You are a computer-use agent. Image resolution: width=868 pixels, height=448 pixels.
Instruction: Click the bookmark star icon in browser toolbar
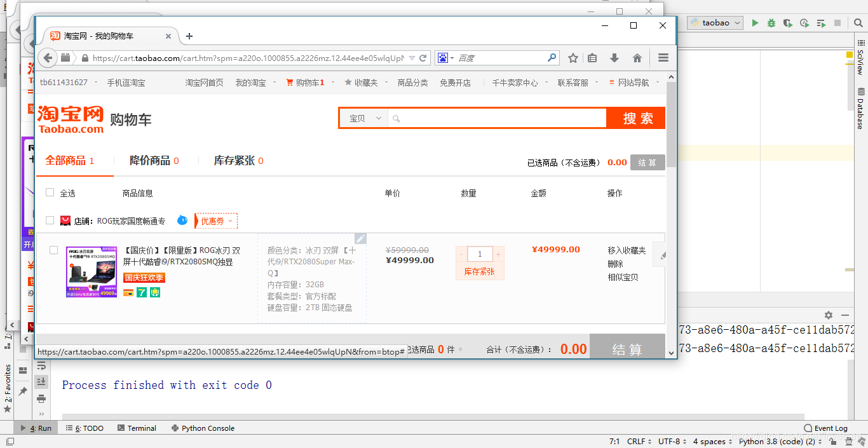[x=573, y=58]
